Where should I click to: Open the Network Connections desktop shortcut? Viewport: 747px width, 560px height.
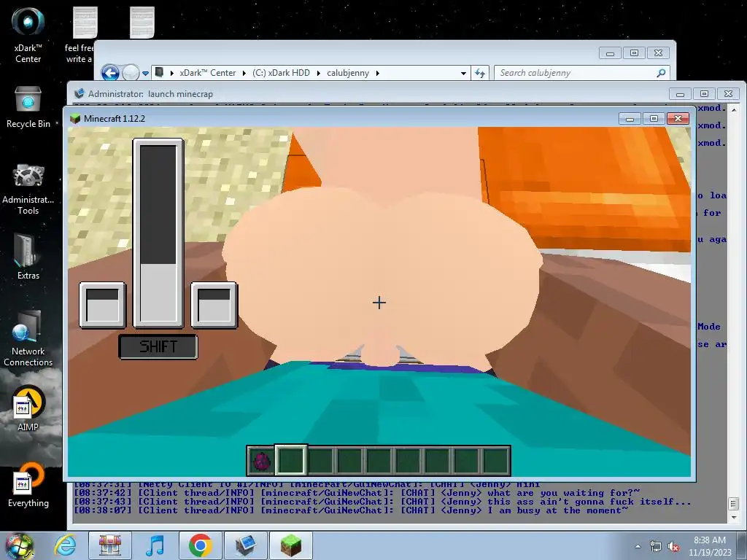(x=28, y=338)
